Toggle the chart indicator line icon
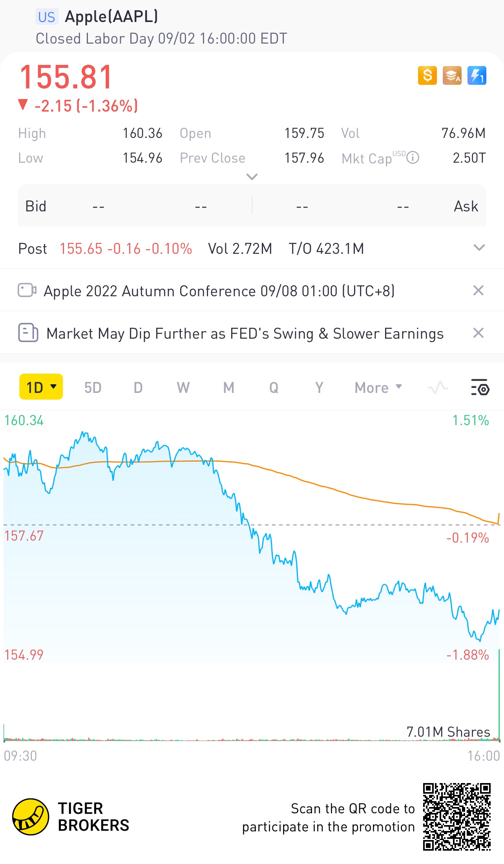The image size is (504, 864). [x=438, y=387]
